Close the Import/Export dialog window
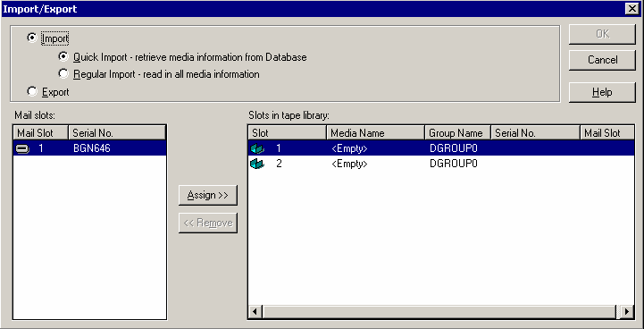This screenshot has height=329, width=644. pos(631,9)
